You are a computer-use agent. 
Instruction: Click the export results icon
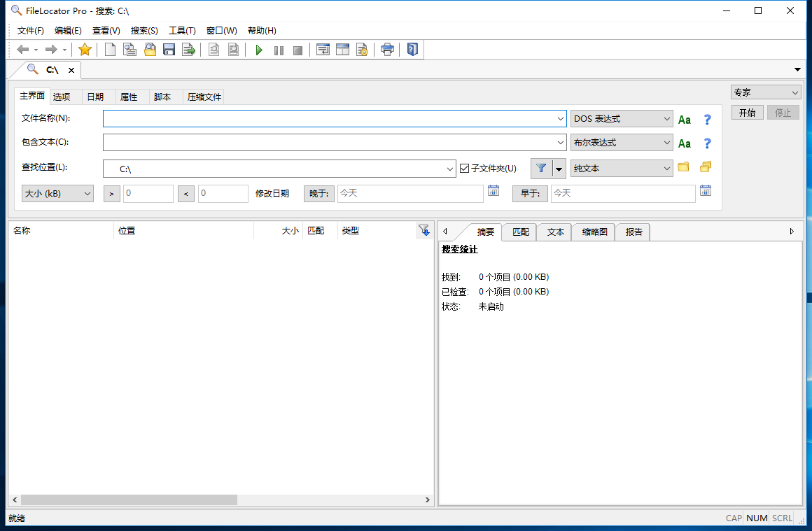[x=189, y=50]
